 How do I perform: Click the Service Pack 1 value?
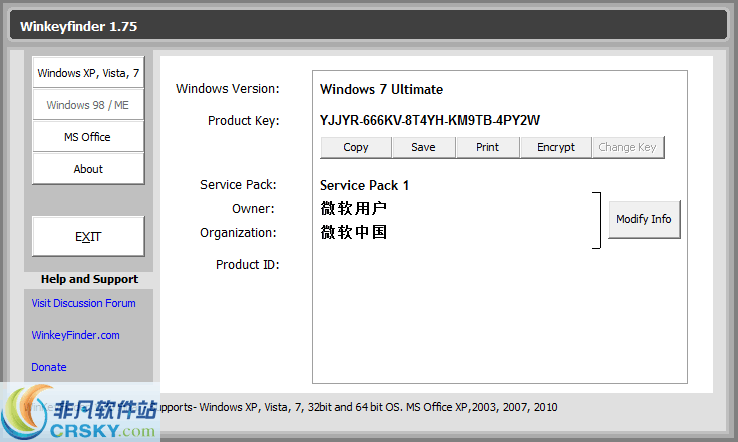[x=364, y=185]
